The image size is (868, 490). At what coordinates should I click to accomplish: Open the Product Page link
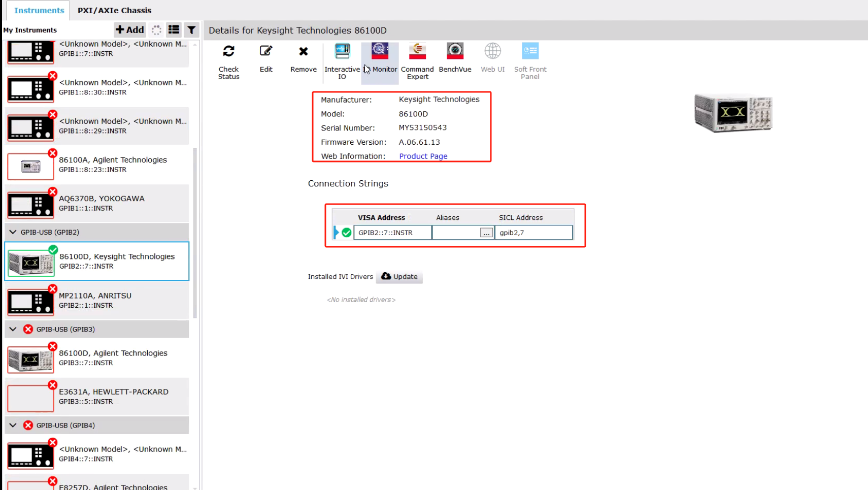[423, 156]
